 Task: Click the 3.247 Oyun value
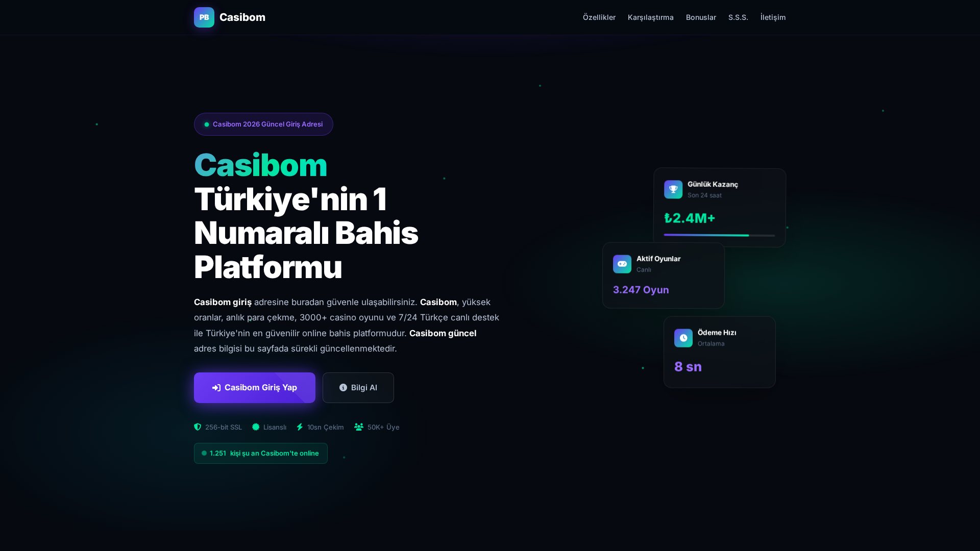(641, 290)
